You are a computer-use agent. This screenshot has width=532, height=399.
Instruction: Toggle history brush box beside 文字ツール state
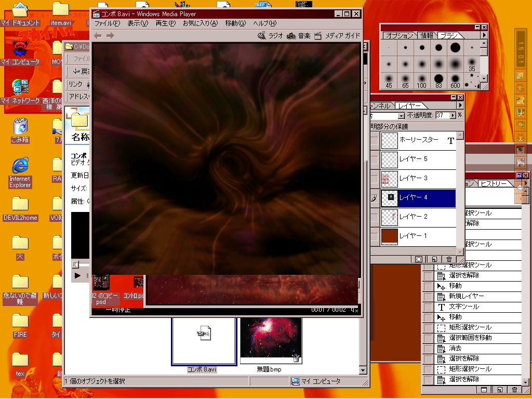point(428,307)
